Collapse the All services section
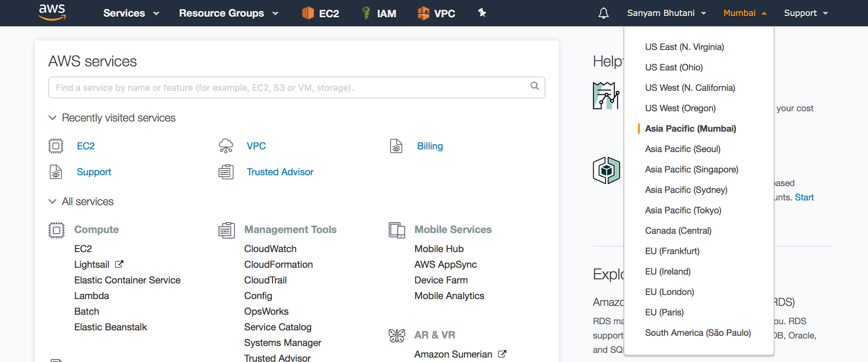868x362 pixels. click(52, 201)
